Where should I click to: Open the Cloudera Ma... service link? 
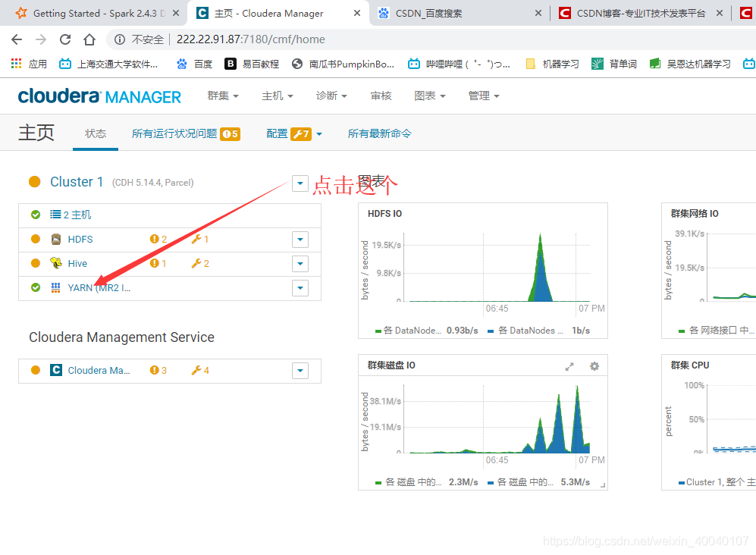tap(99, 370)
